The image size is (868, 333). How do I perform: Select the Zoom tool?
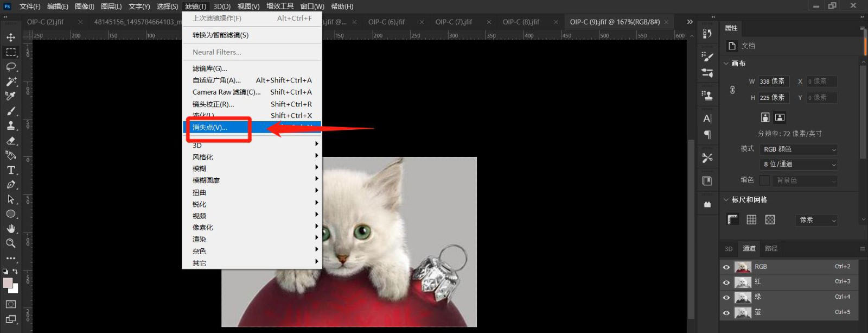(10, 243)
